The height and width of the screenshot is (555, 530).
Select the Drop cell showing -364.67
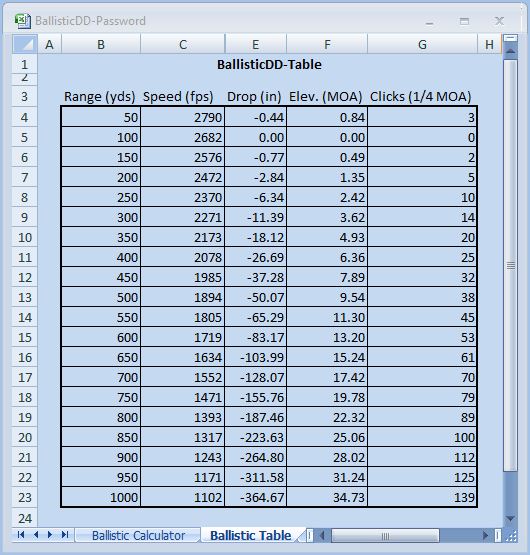click(255, 497)
